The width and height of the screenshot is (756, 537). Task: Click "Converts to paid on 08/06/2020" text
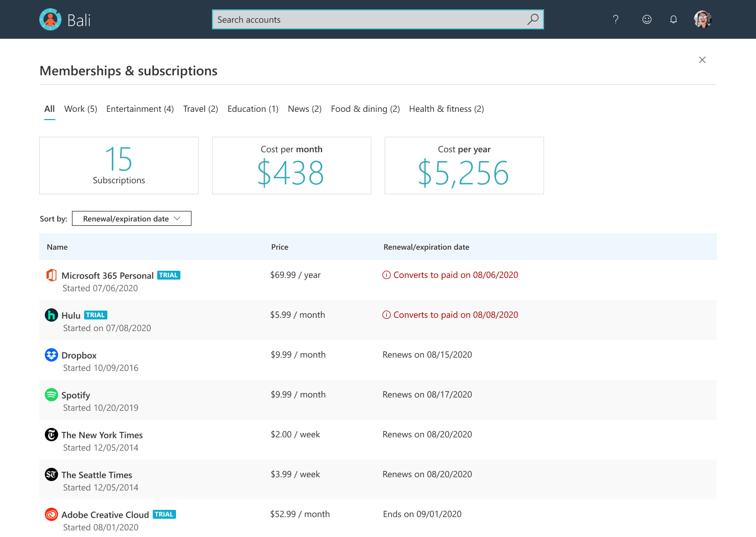coord(456,275)
